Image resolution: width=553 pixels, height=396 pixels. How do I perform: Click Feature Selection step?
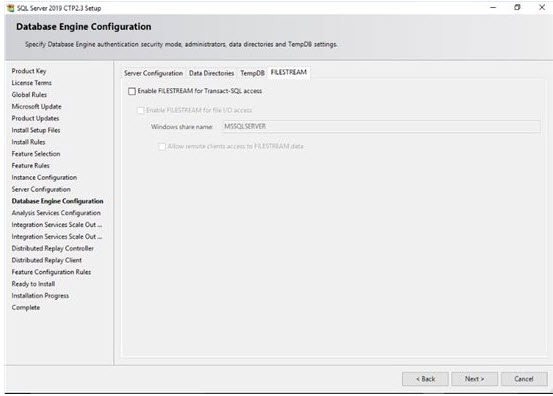point(36,154)
